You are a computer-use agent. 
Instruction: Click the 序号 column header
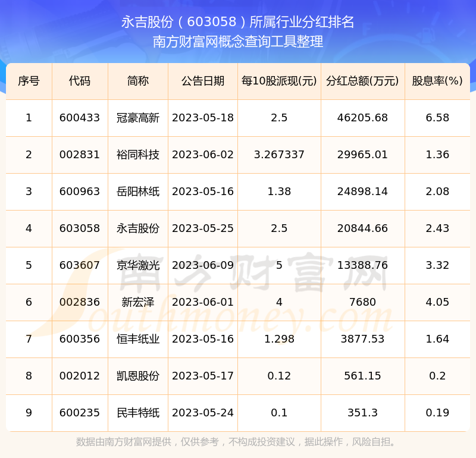[x=29, y=81]
